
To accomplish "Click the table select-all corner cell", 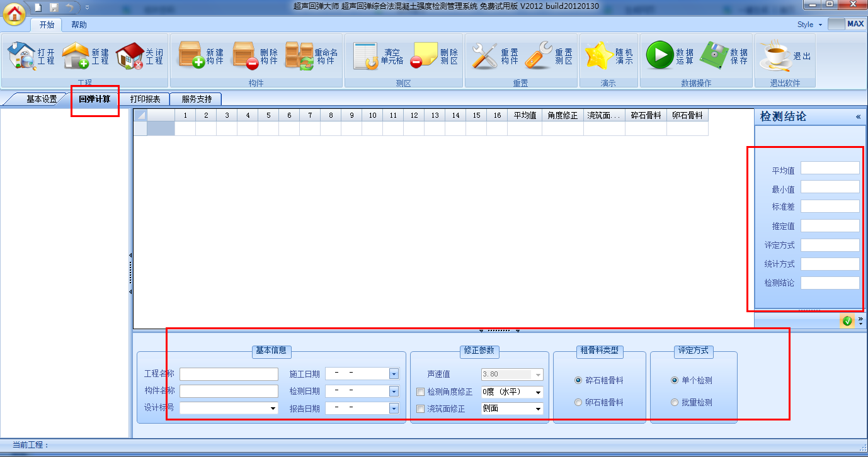I will [140, 115].
